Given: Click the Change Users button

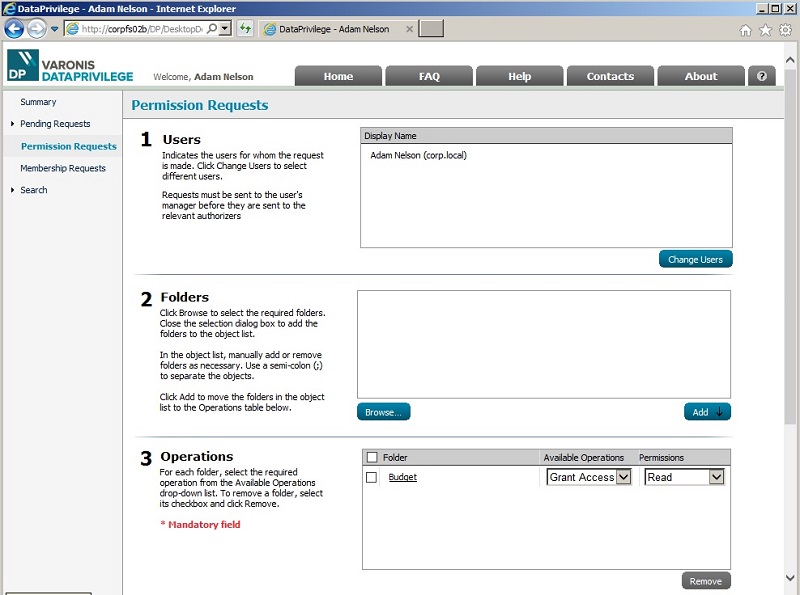Looking at the screenshot, I should point(695,259).
